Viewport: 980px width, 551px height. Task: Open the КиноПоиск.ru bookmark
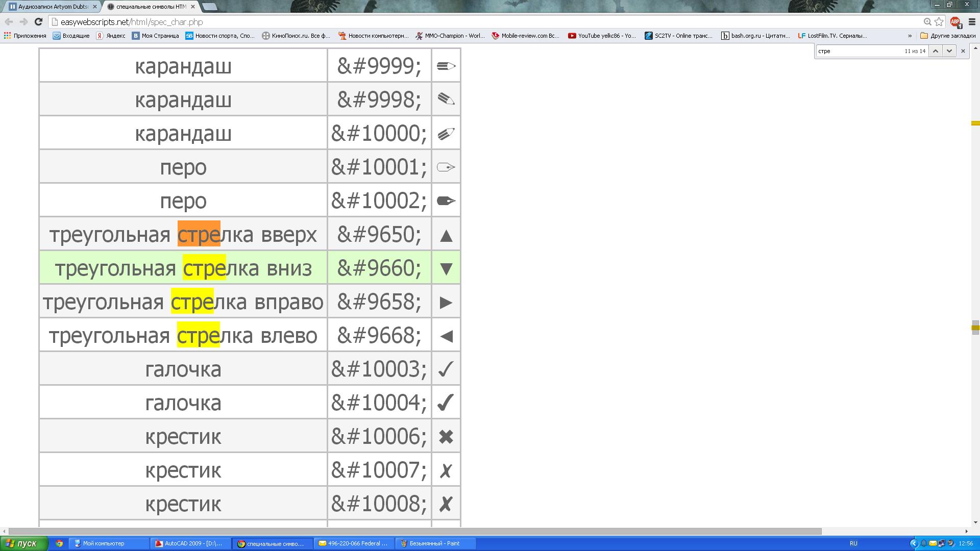tap(296, 36)
